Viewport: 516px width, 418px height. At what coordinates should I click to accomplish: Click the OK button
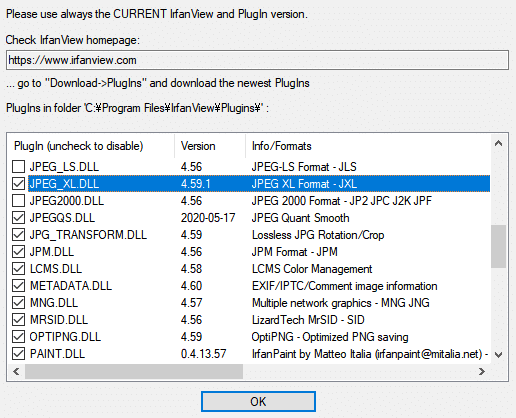258,401
